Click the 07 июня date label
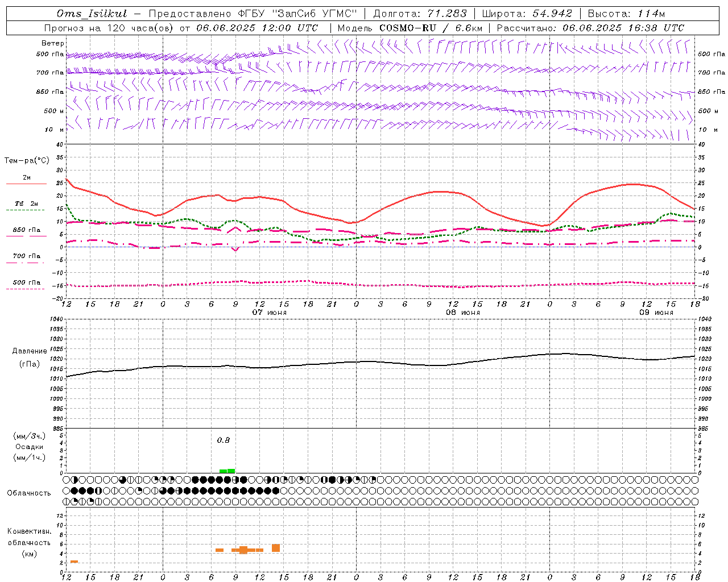 [x=270, y=313]
